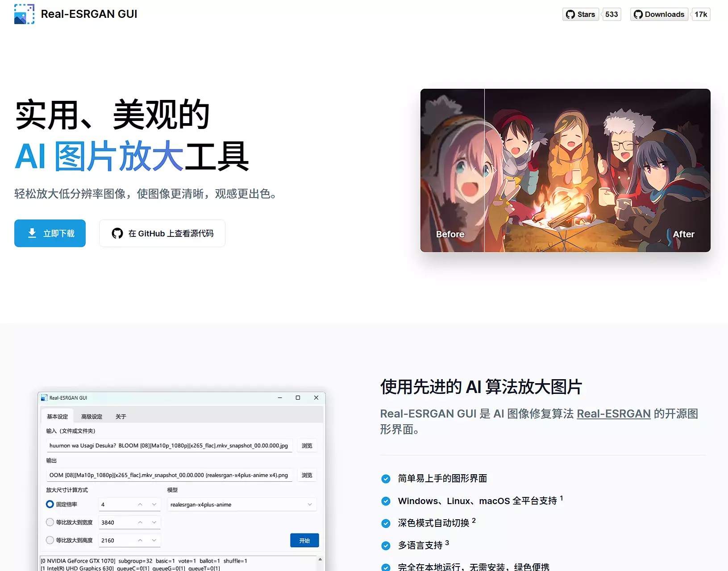
Task: Select the 等比放大到高度 radio button
Action: [50, 540]
